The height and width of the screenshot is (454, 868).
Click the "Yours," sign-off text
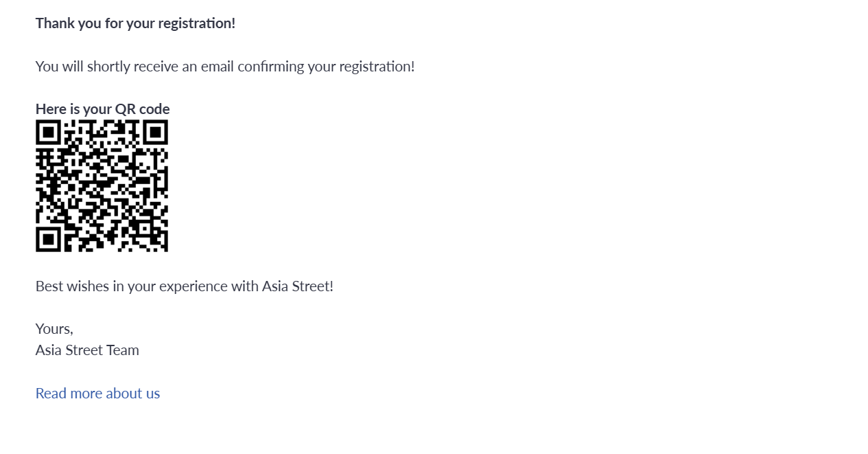(54, 329)
